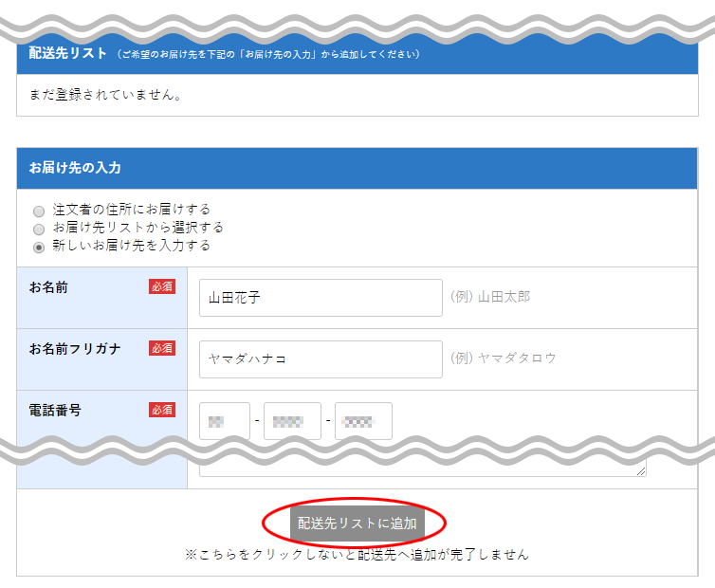Focus the furigana field containing ヤマダハナコ
715x588 pixels.
tap(321, 359)
